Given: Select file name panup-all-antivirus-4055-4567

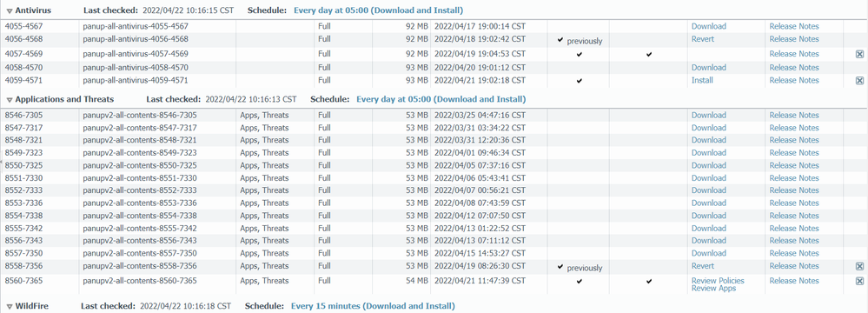Looking at the screenshot, I should [136, 26].
